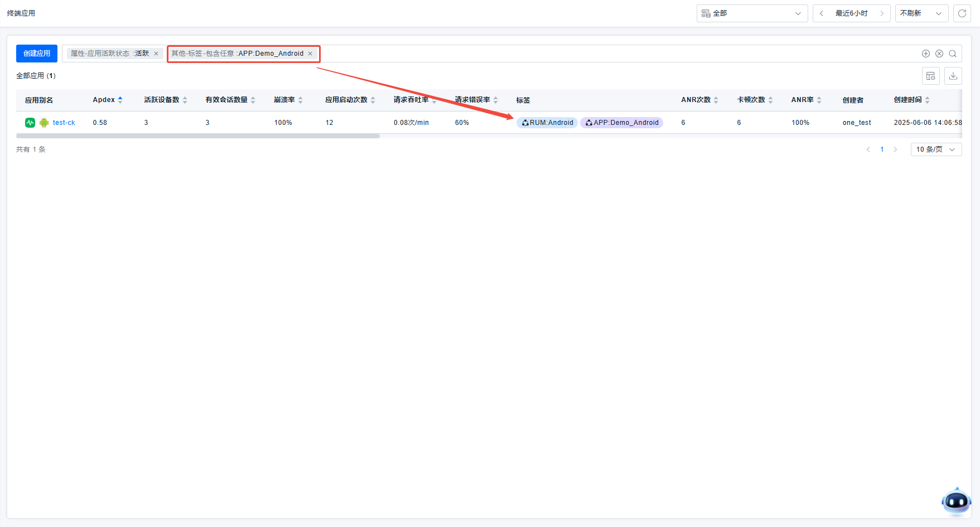Click the green health status icon for test-ck
Viewport: 980px width, 527px height.
(30, 123)
